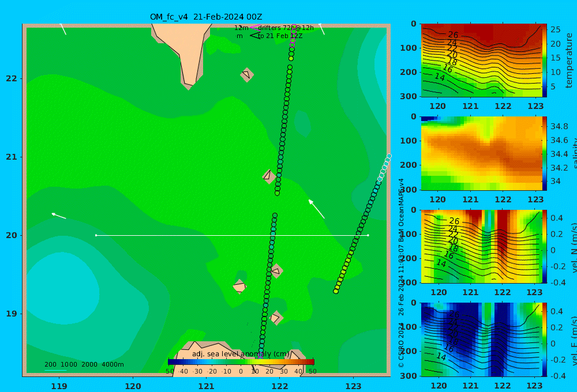577x392 pixels.
Task: Click the title 'OM_fc_v4 21-Feb-2024 00Z'
Action: tap(206, 17)
